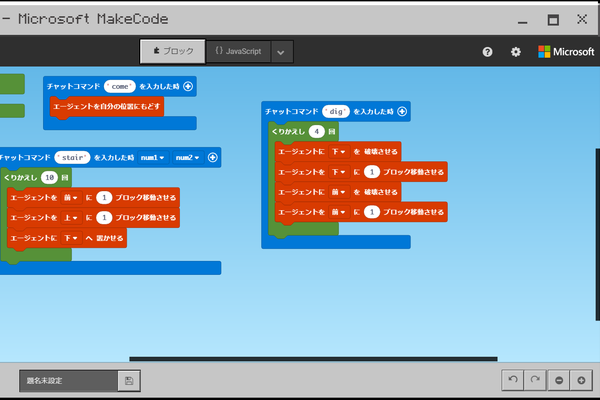600x400 pixels.
Task: Edit block count 1 in stair upward move
Action: [104, 218]
